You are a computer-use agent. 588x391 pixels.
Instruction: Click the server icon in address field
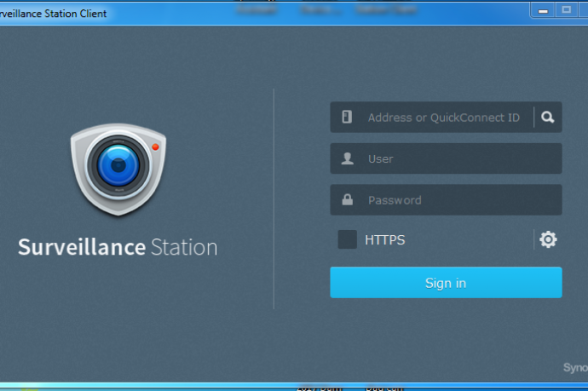(x=347, y=117)
